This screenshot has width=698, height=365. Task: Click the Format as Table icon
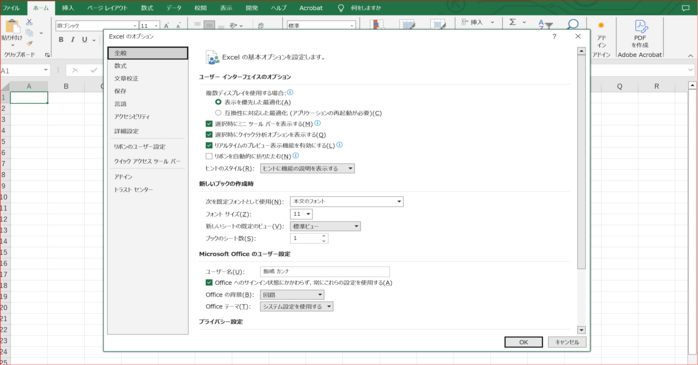coord(407,24)
